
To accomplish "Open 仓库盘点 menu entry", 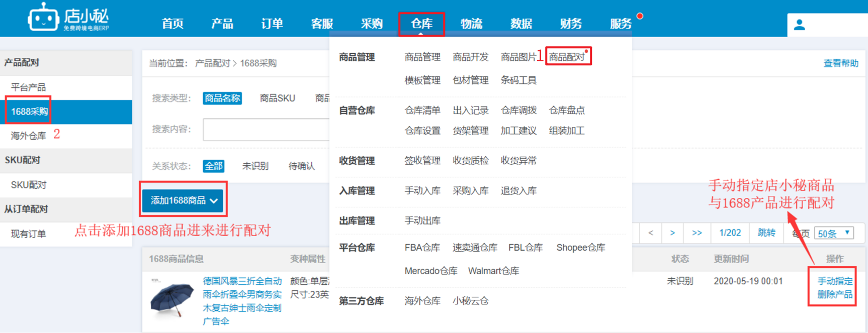I will pyautogui.click(x=567, y=110).
